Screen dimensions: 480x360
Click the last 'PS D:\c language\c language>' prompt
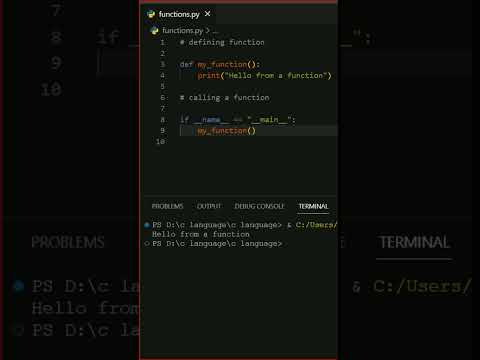(x=217, y=244)
